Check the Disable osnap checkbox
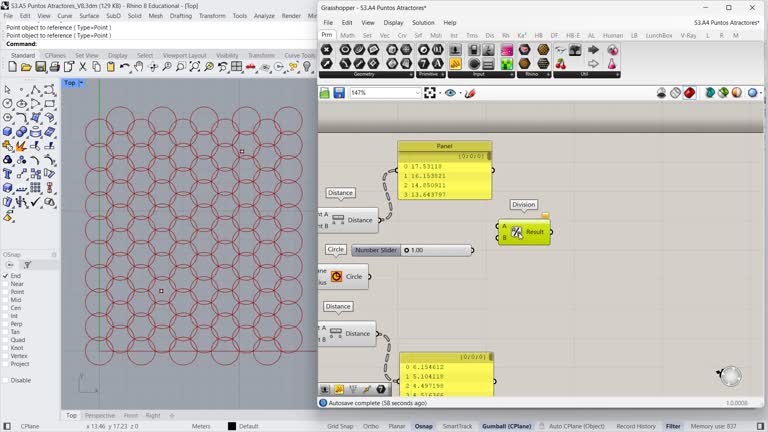Screen dimensions: 768x432 point(5,380)
